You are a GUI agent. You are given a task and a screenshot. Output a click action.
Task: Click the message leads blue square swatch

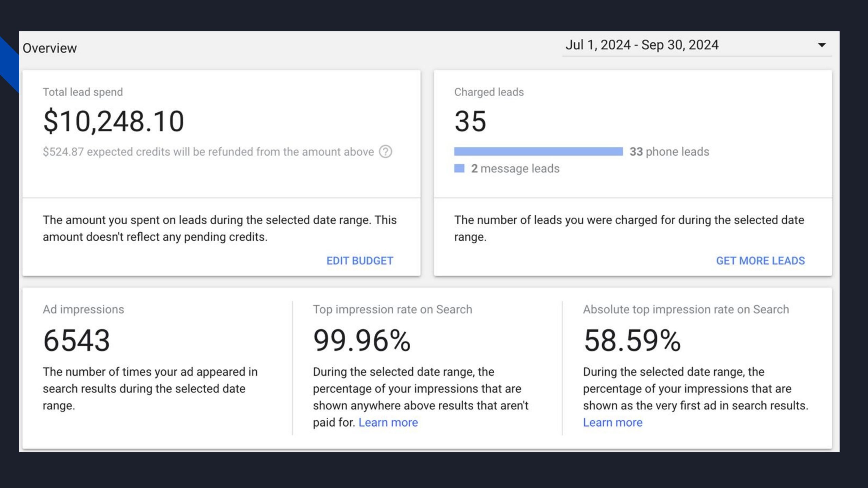[459, 168]
